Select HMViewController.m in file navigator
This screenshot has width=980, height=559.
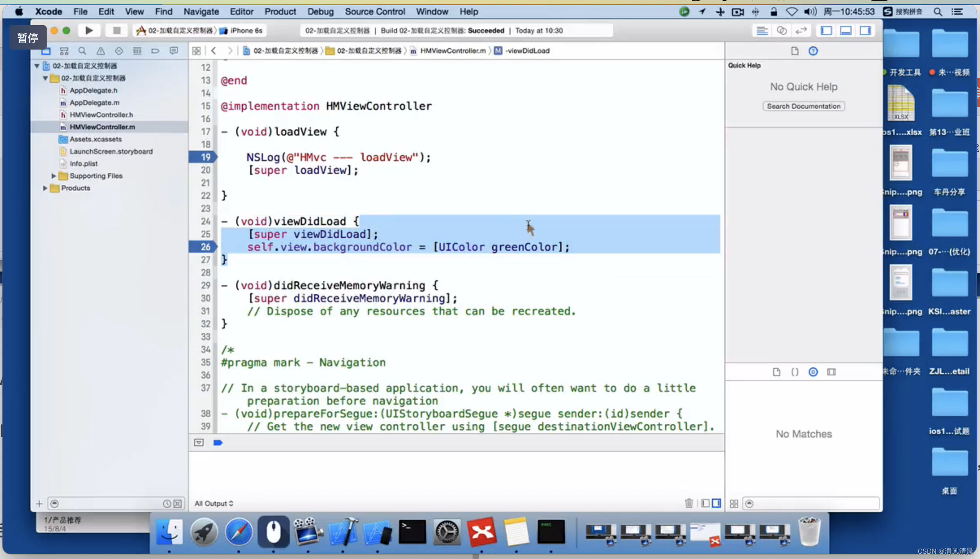pyautogui.click(x=102, y=127)
